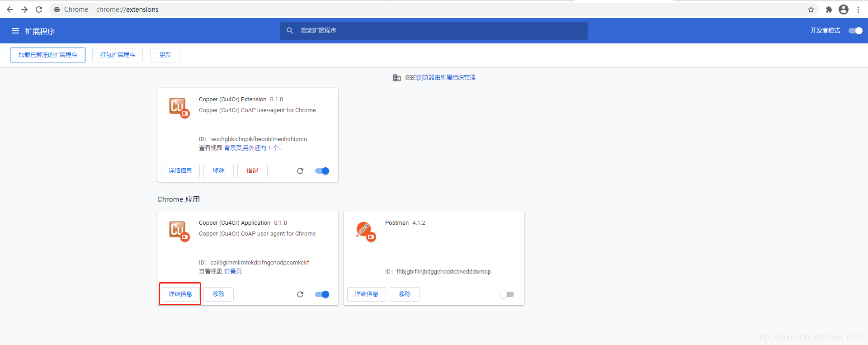Open the Chrome three-dot menu
The width and height of the screenshot is (868, 345).
pos(858,9)
